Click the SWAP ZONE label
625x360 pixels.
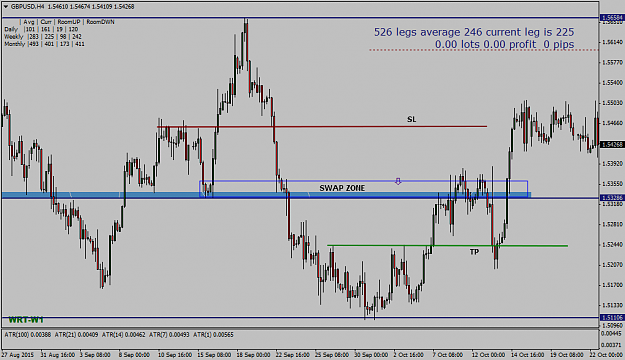[x=342, y=188]
